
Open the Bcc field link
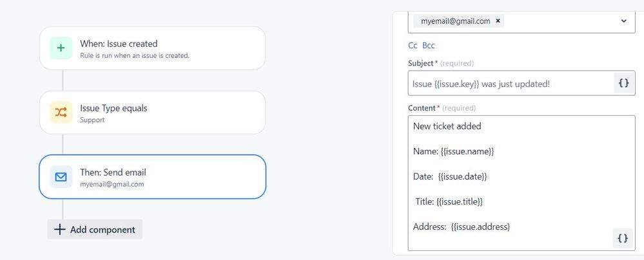(x=429, y=45)
